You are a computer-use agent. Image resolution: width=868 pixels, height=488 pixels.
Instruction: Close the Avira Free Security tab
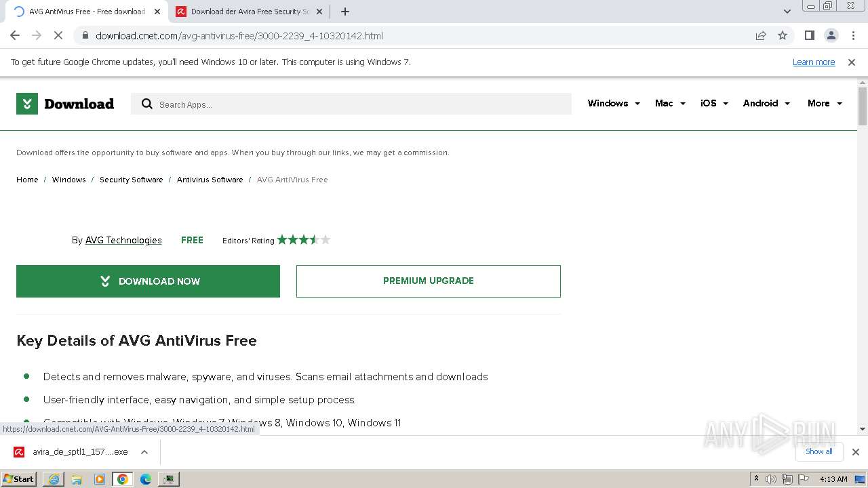(x=319, y=12)
